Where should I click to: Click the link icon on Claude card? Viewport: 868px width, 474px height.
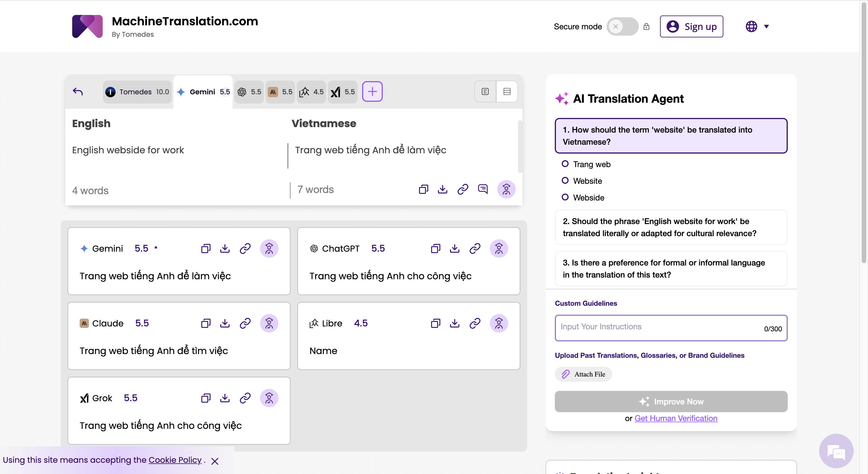[245, 323]
